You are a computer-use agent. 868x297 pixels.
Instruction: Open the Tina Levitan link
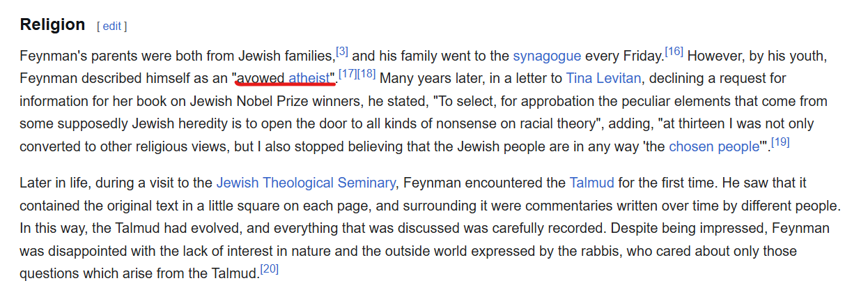point(603,78)
